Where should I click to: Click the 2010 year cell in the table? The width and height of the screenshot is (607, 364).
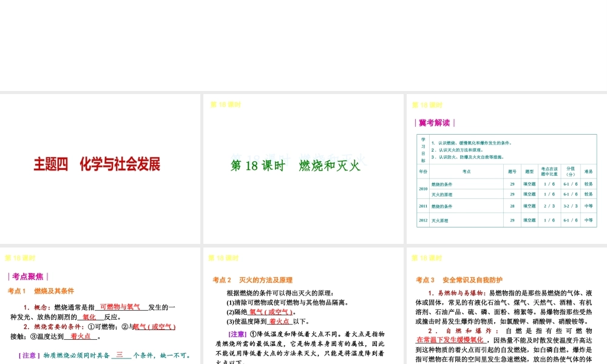click(x=423, y=189)
